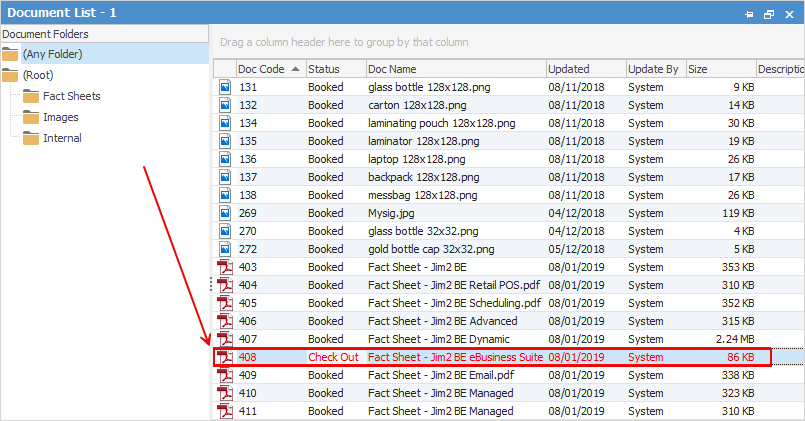Open the Fact Sheets folder
This screenshot has width=805, height=421.
coord(71,96)
